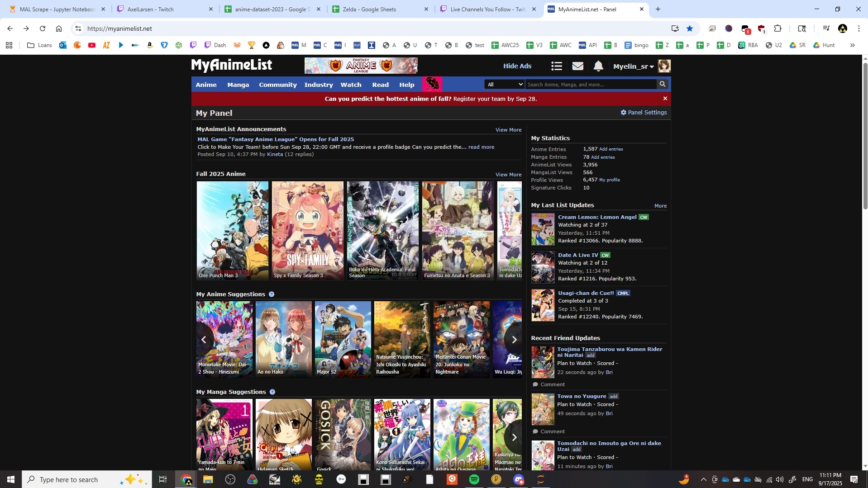868x488 pixels.
Task: Open Discord from the taskbar
Action: click(x=519, y=479)
